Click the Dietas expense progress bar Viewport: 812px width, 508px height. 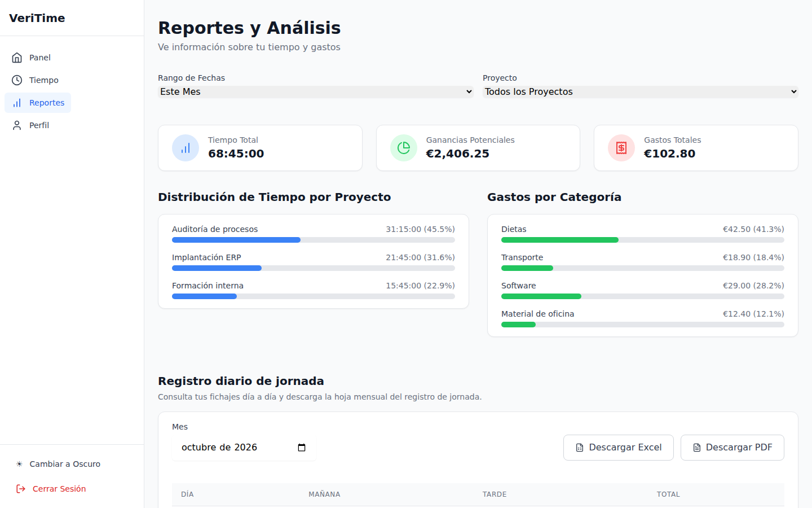643,240
